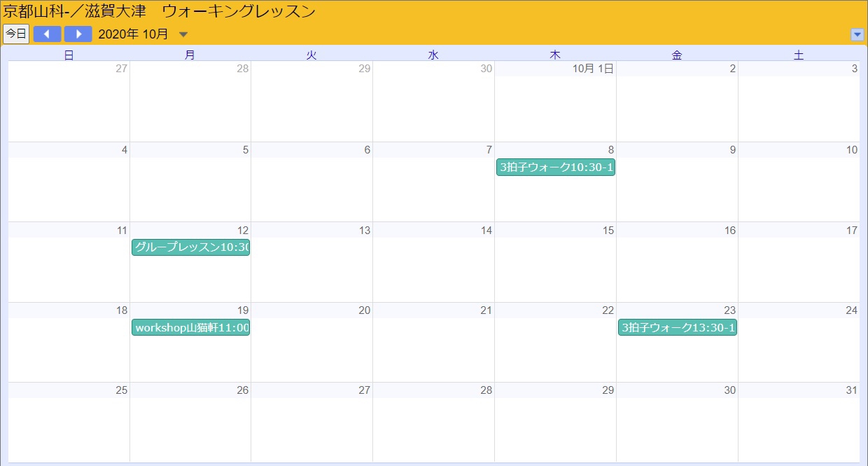The height and width of the screenshot is (466, 868).
Task: Click the 10月 1日 date number
Action: coord(593,69)
